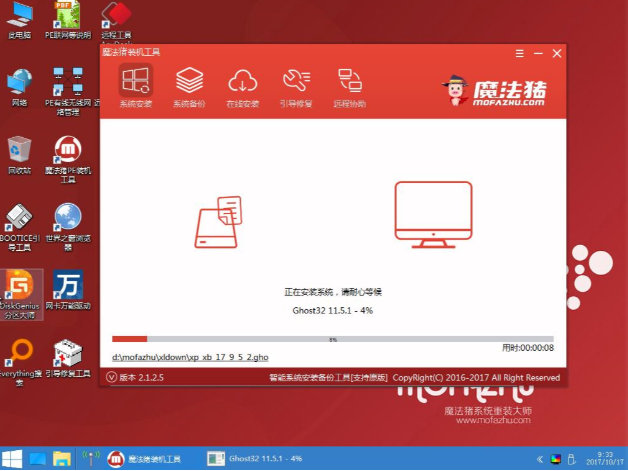Open the 回收站 recycle bin icon
The width and height of the screenshot is (628, 471).
tap(19, 155)
